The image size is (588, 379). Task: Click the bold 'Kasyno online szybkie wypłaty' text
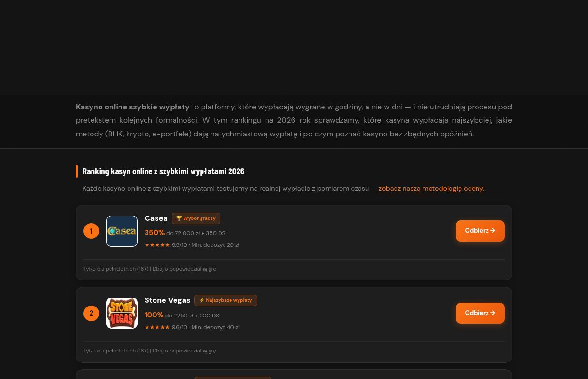tap(133, 107)
